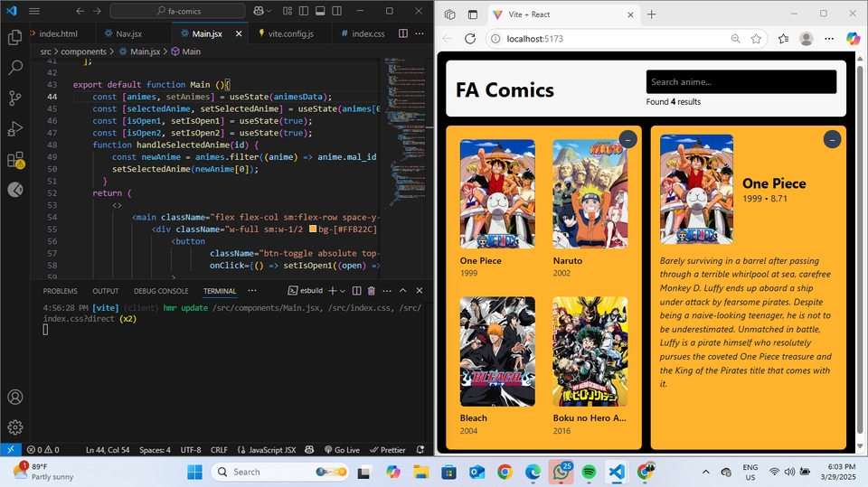This screenshot has height=487, width=868.
Task: Select the Bleach anime card
Action: tap(497, 366)
